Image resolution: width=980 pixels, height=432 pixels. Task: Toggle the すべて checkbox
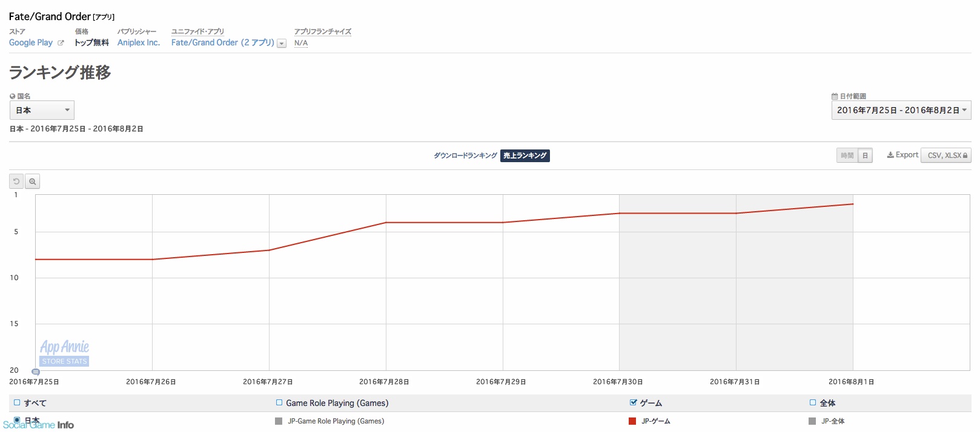[x=17, y=402]
